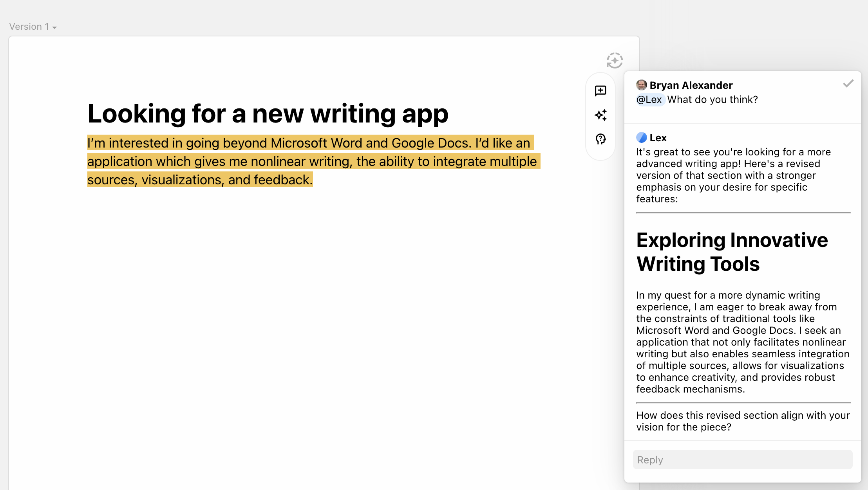Viewport: 868px width, 490px height.
Task: Click the Lex author name
Action: (x=658, y=138)
